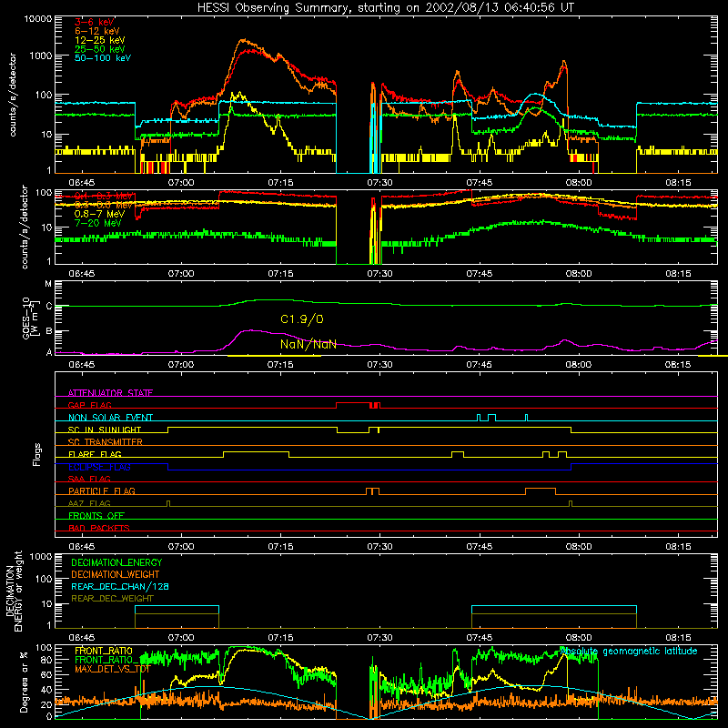Click the GAP_FLAG label

[89, 405]
